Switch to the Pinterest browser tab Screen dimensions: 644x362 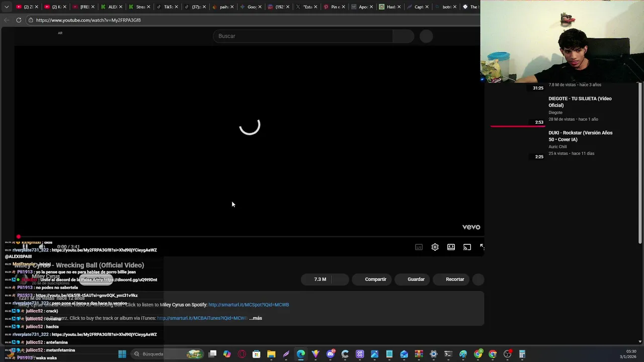335,7
